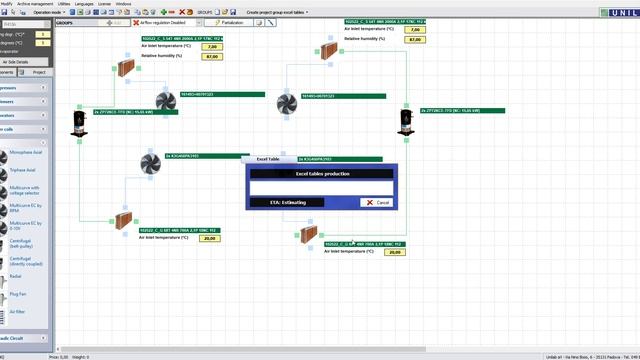Click the horizontal scrollbar under the canvas
640x360 pixels.
[x=243, y=349]
